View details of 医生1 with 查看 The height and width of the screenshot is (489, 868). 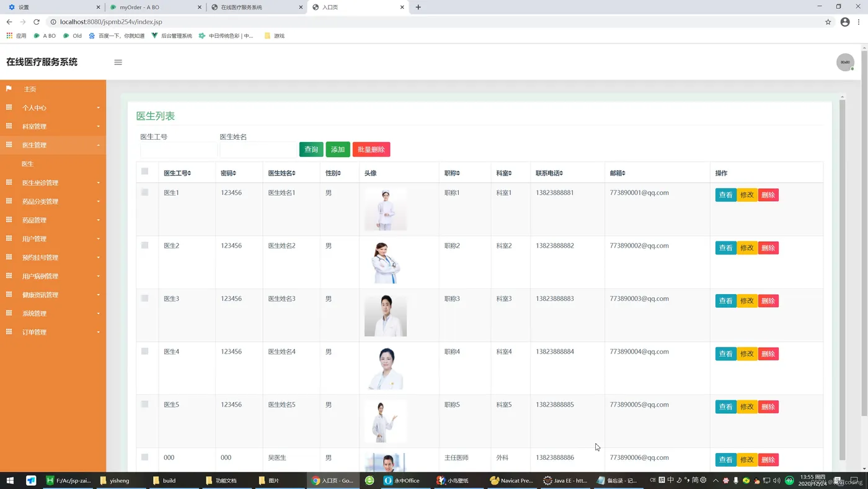point(726,195)
